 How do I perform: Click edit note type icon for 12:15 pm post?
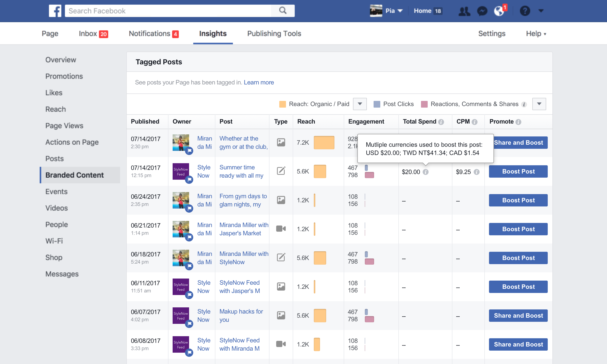coord(281,171)
